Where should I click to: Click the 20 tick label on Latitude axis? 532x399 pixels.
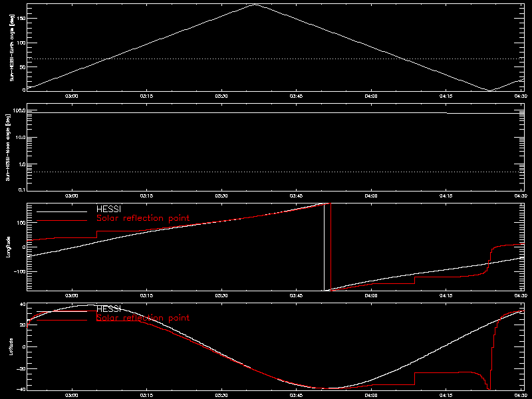23,325
